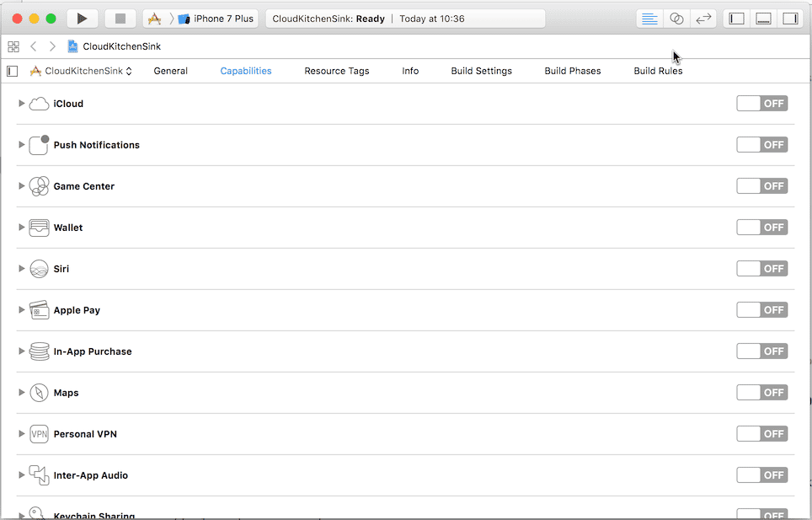Open the CloudKitchenSink target selector
Image resolution: width=812 pixels, height=520 pixels.
[81, 71]
